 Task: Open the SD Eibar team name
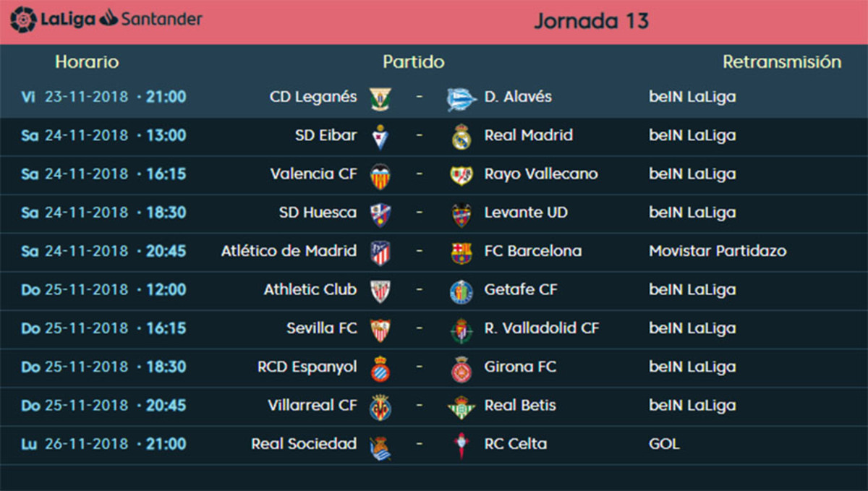point(325,135)
